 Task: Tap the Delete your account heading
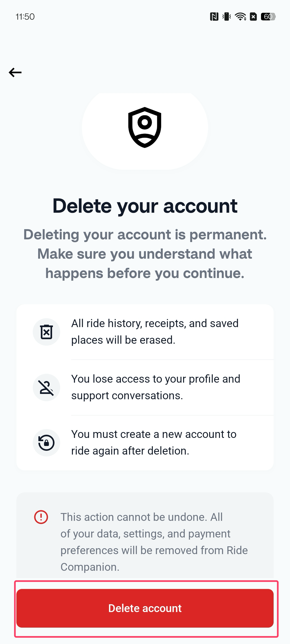pyautogui.click(x=145, y=205)
